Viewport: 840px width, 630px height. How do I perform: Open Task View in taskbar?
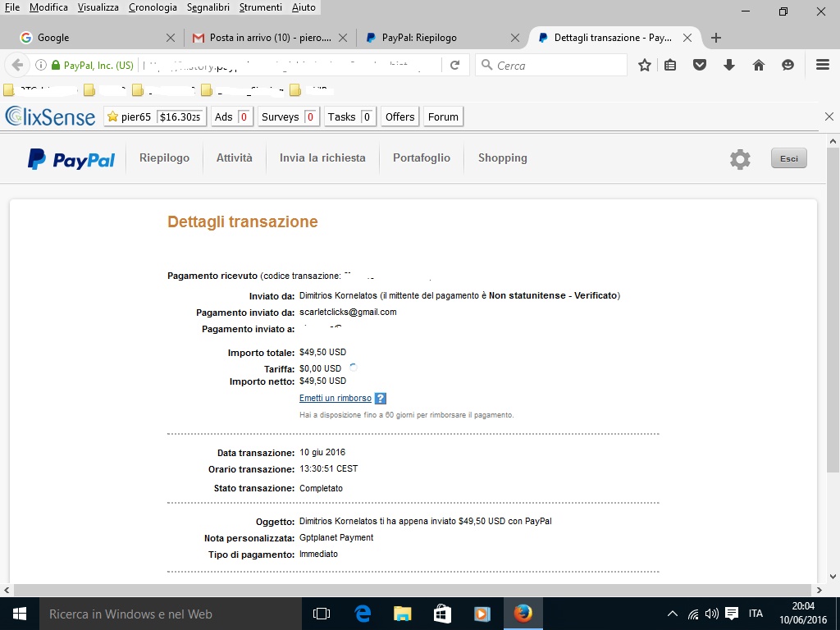pyautogui.click(x=322, y=614)
